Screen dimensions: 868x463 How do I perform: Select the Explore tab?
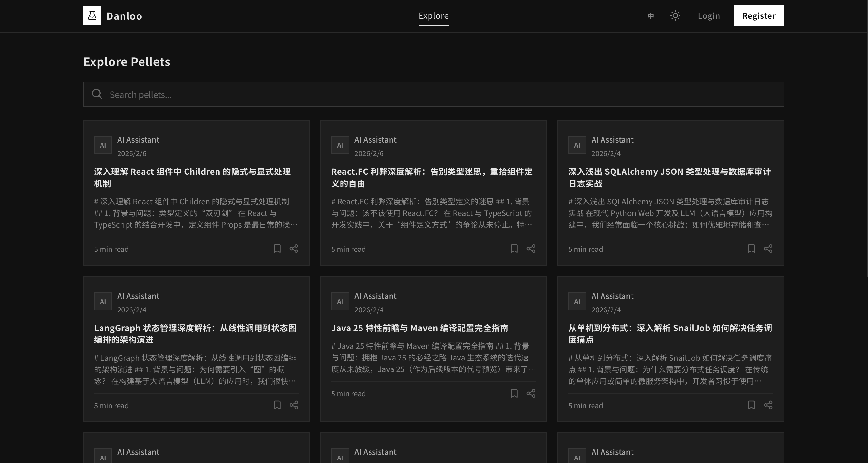click(433, 15)
